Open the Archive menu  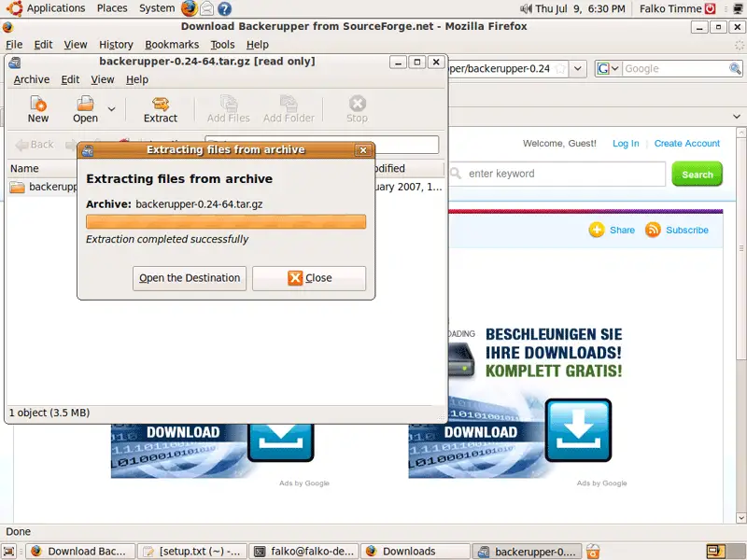32,79
